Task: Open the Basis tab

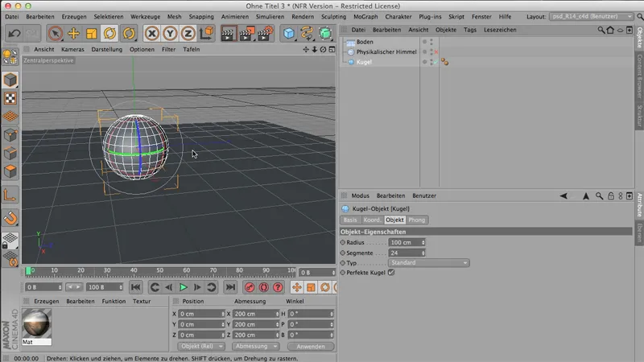Action: tap(350, 220)
